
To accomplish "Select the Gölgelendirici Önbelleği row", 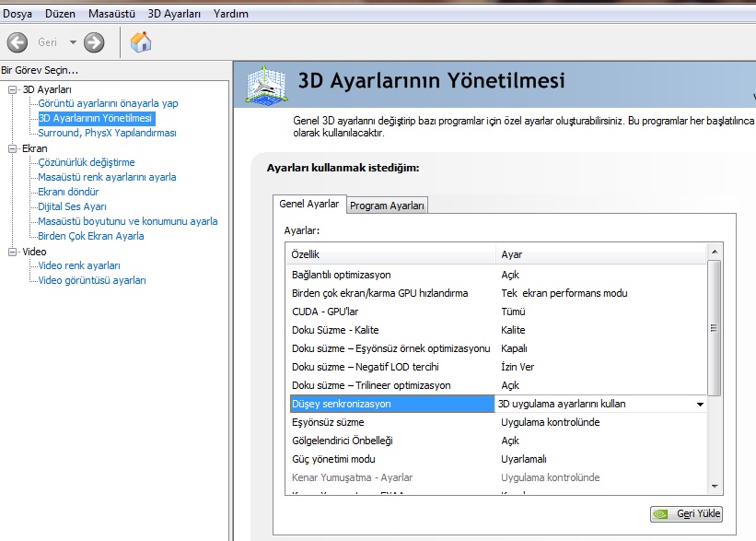I will (x=496, y=441).
